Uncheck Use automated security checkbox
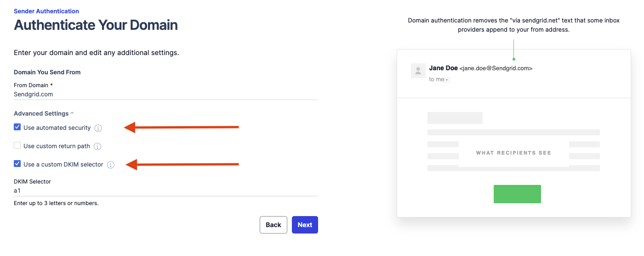This screenshot has height=256, width=644. coord(17,127)
